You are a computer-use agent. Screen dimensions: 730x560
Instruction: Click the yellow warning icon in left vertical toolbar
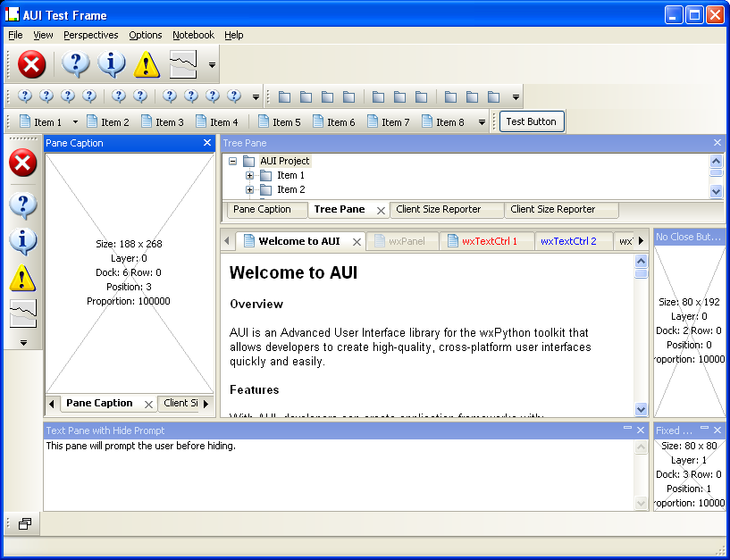(22, 278)
